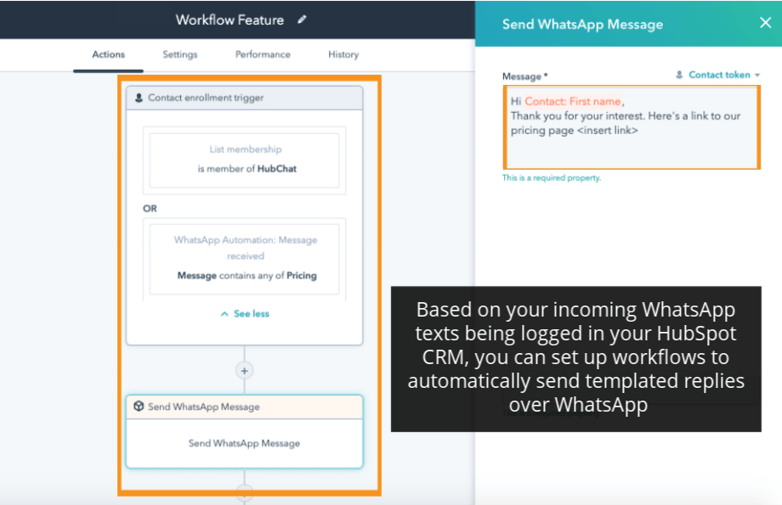This screenshot has height=505, width=782.
Task: Click the Workflow Feature title
Action: coord(230,20)
